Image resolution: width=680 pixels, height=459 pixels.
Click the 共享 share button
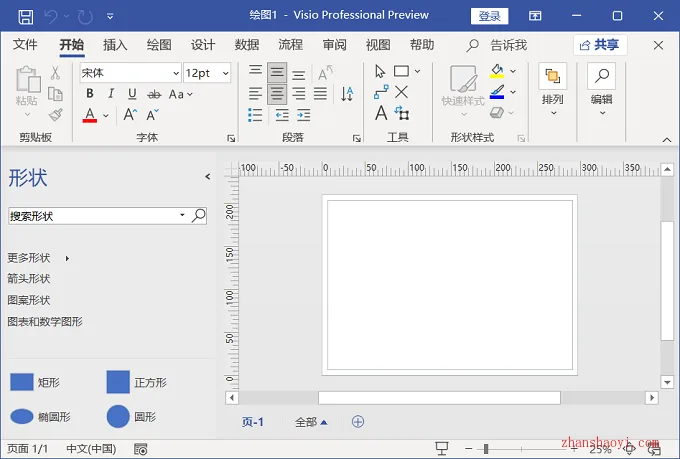[600, 45]
